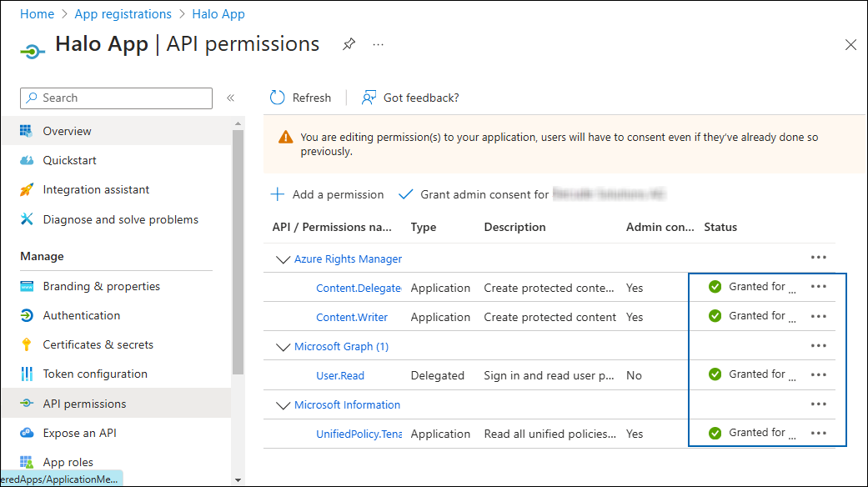This screenshot has height=487, width=868.
Task: Collapse the left navigation pane
Action: tap(231, 98)
